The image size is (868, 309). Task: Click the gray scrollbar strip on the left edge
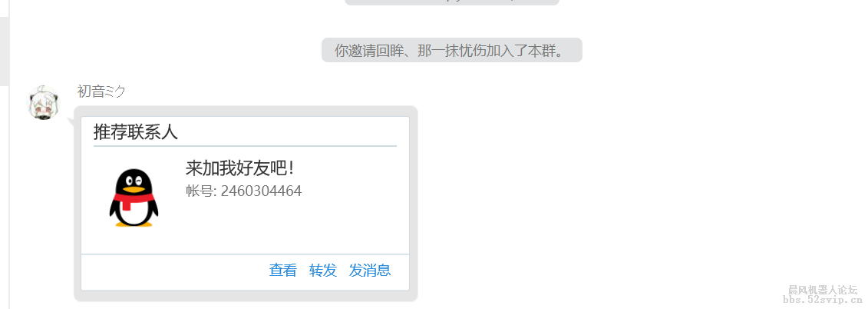pyautogui.click(x=5, y=51)
